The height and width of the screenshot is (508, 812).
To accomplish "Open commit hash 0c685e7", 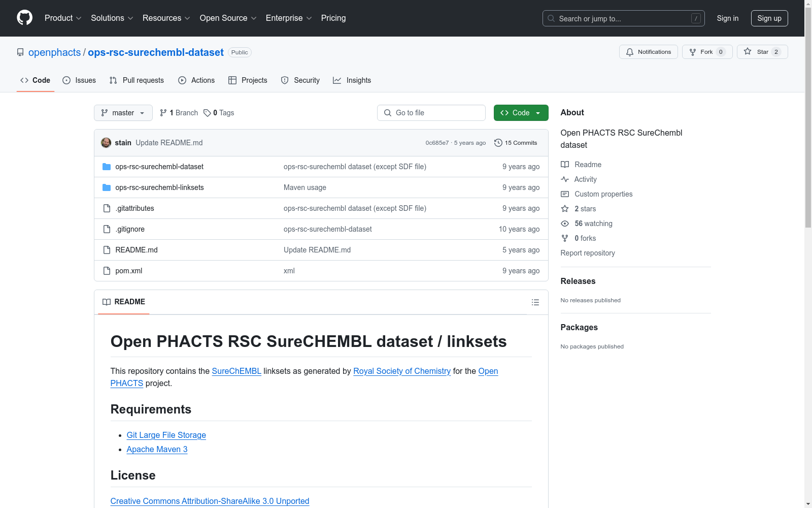I will (437, 143).
